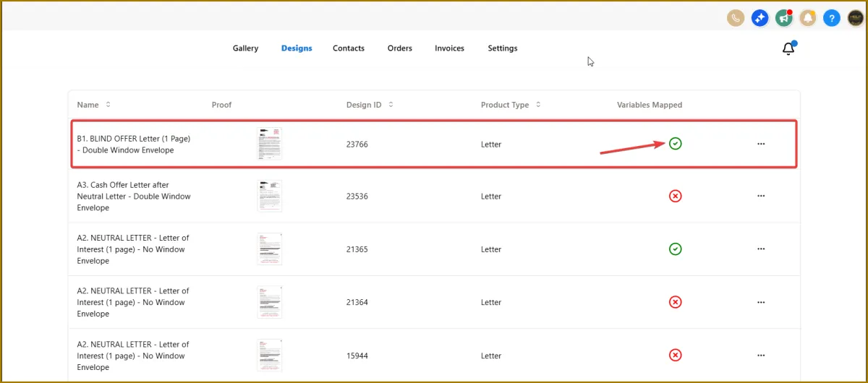Image resolution: width=868 pixels, height=383 pixels.
Task: Click the design name A3. Cash Offer Letter
Action: [134, 197]
